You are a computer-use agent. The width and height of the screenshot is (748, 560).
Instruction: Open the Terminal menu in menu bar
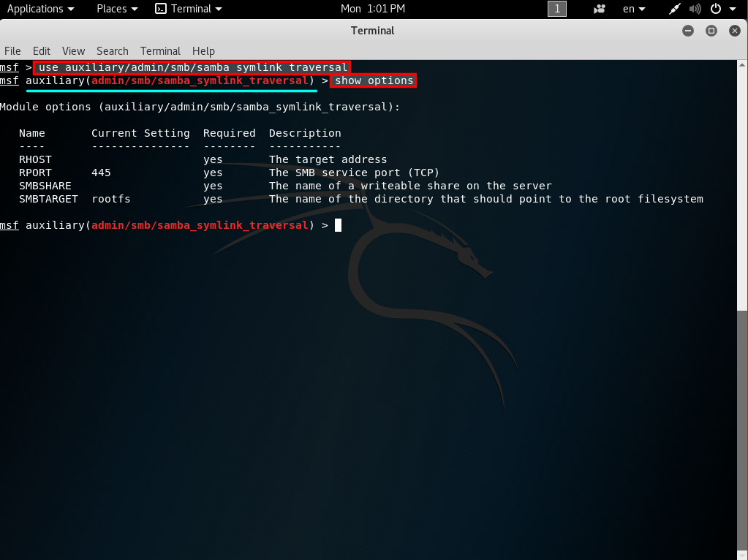coord(160,51)
